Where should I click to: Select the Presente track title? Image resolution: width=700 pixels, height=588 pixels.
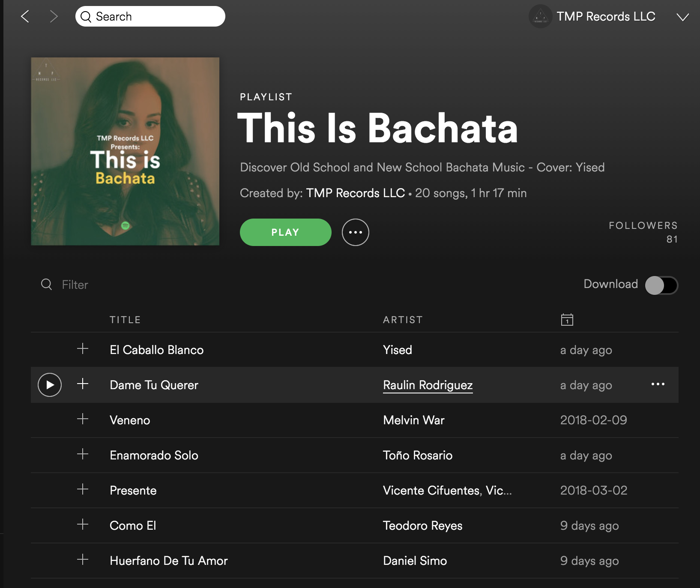pyautogui.click(x=133, y=490)
